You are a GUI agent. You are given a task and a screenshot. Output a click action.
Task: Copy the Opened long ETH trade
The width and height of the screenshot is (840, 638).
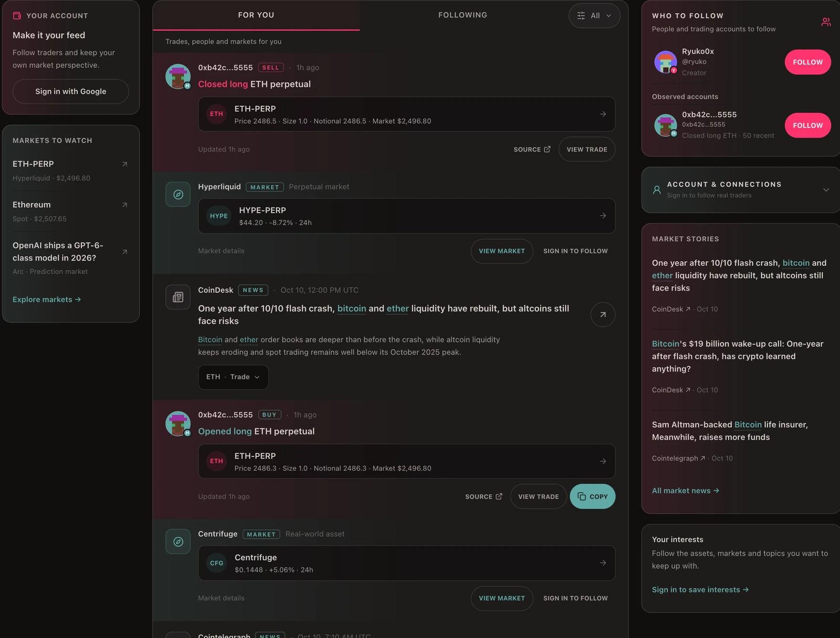tap(592, 496)
